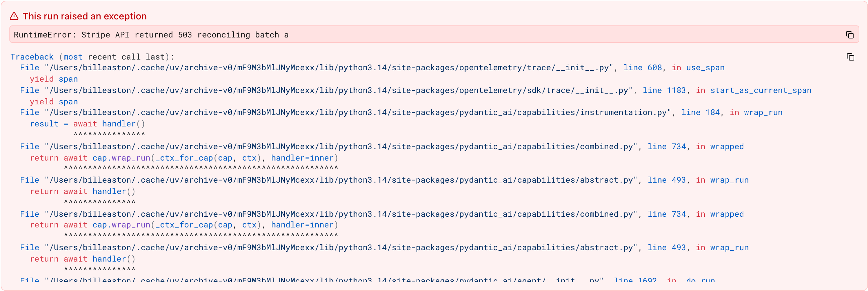Click the 'Traceback (most recent call last)' line
Screen dimensions: 868x291
pos(92,57)
